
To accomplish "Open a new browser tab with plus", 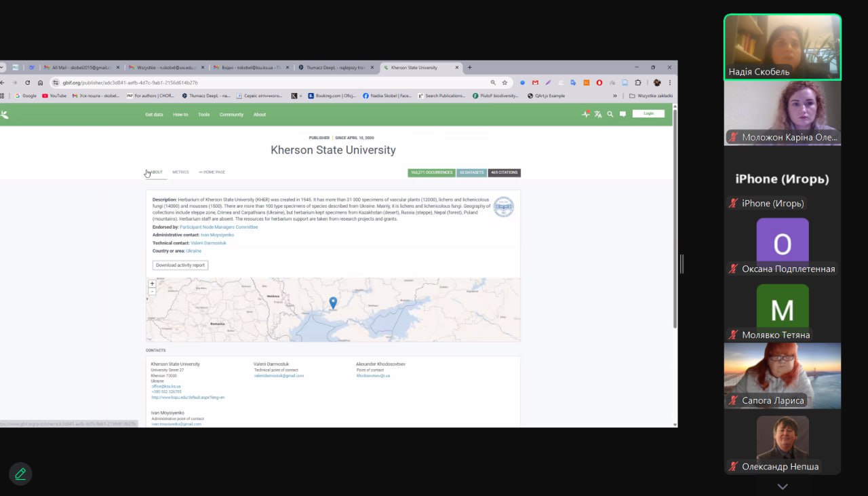I will coord(469,68).
